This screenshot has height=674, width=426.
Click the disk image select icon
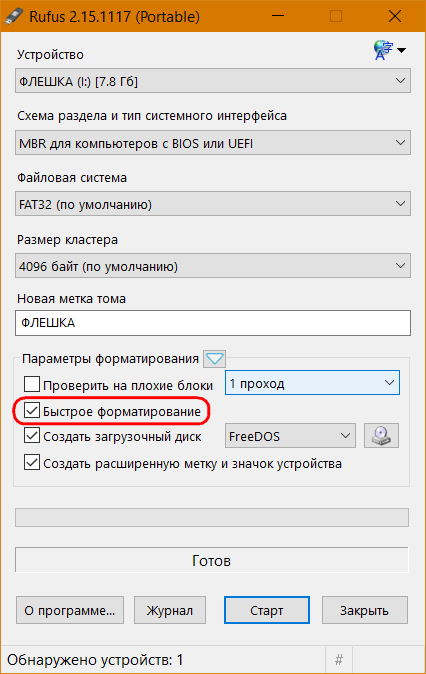tap(381, 436)
